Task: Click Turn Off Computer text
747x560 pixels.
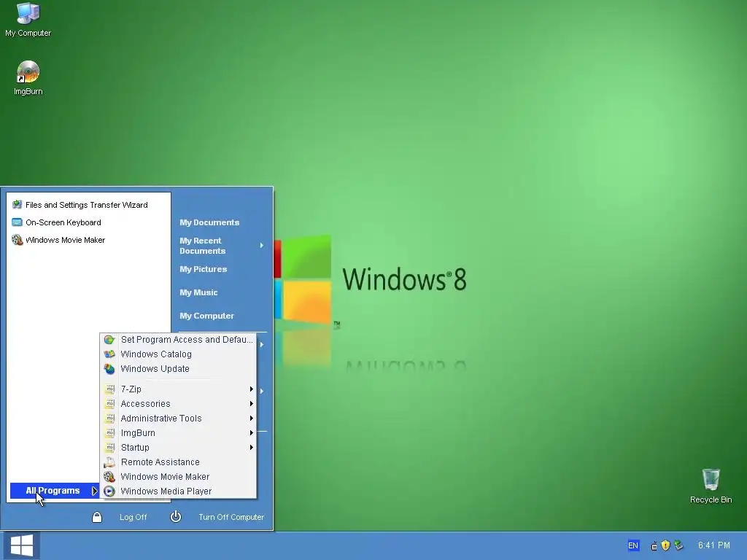Action: coord(231,517)
